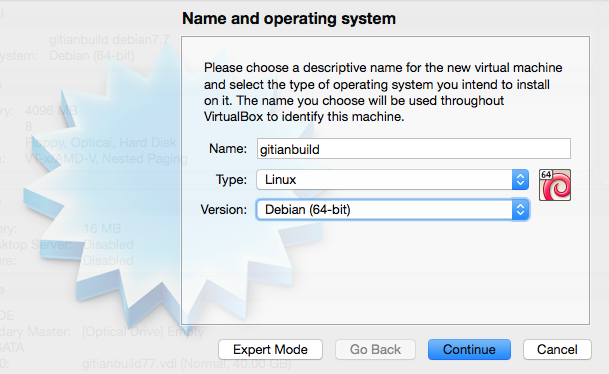
Task: Click the Debian 64-bit OS icon
Action: 555,185
